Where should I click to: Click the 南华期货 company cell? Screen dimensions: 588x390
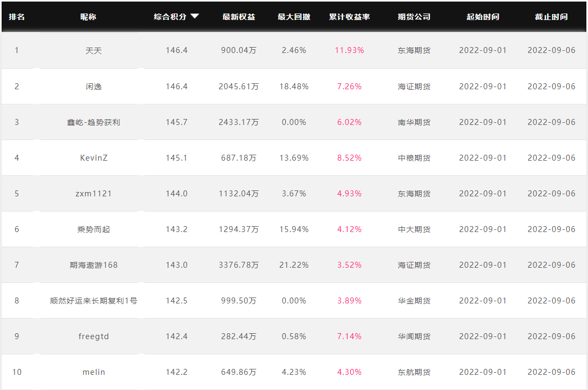pos(414,122)
